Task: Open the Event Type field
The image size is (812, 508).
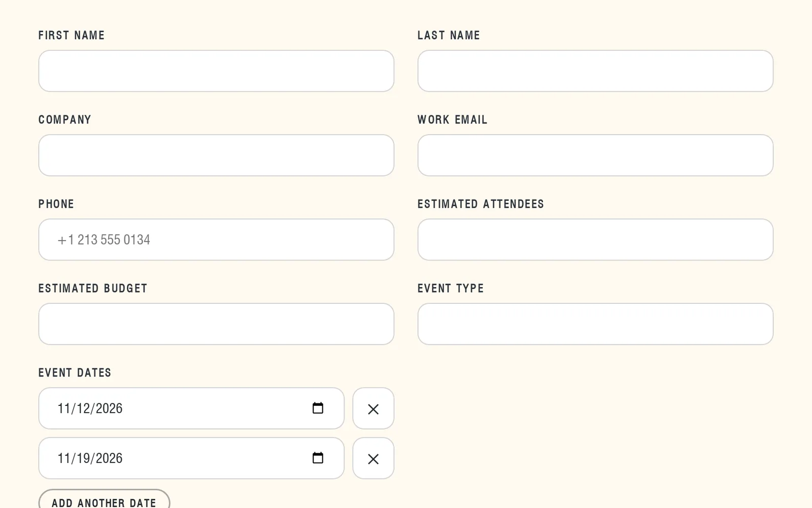Action: coord(595,324)
